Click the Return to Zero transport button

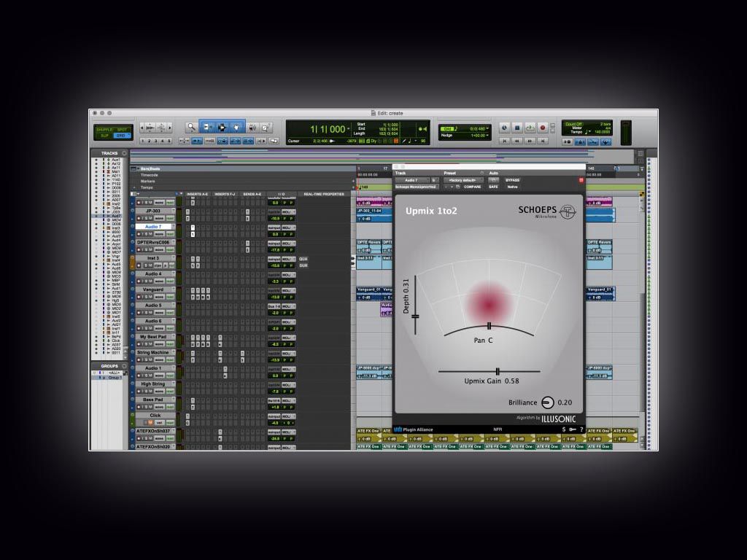point(504,140)
